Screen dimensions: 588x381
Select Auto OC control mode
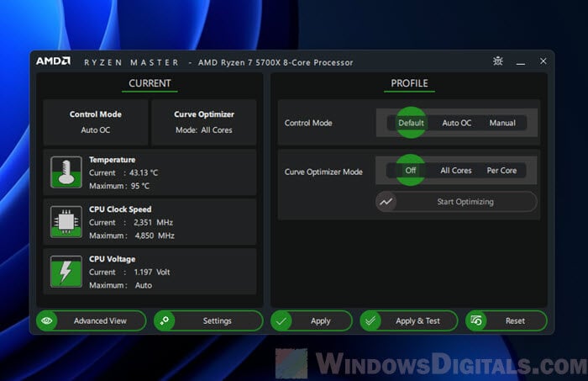[x=456, y=123]
